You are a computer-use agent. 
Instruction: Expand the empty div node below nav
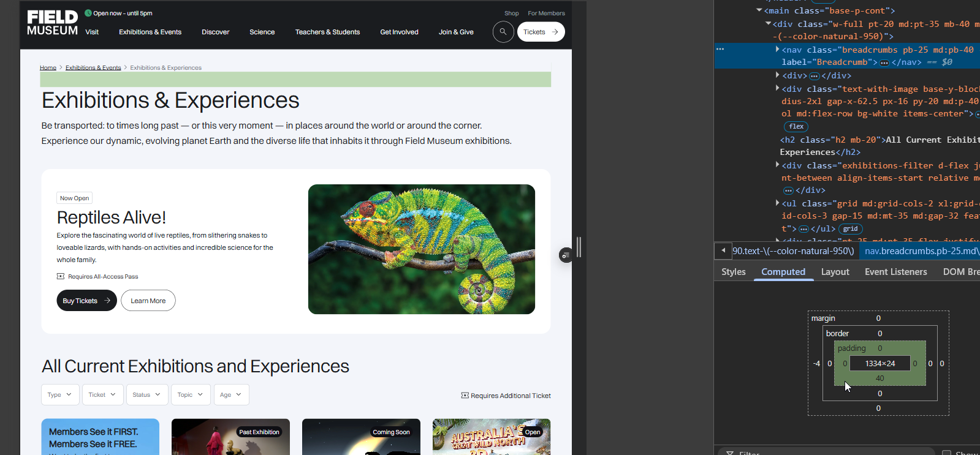(x=778, y=75)
